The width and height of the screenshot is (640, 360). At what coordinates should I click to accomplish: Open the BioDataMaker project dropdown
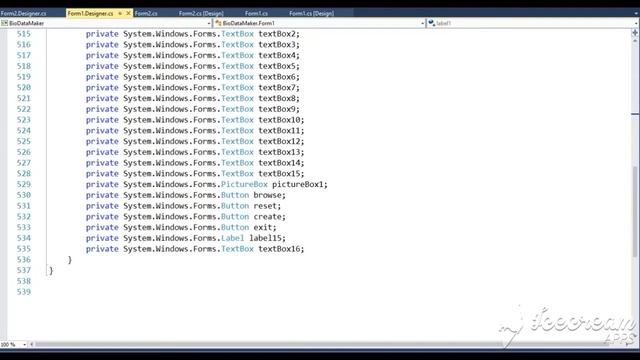pos(209,23)
